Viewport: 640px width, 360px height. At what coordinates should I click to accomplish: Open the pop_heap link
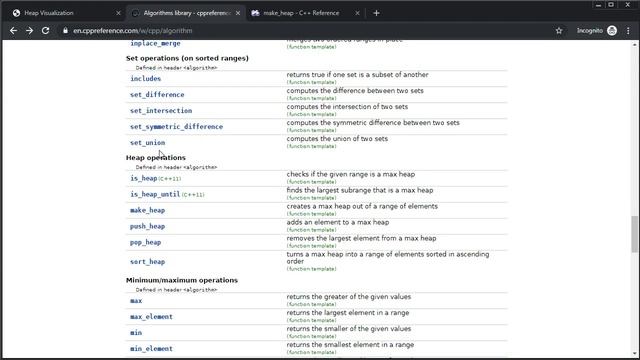145,242
